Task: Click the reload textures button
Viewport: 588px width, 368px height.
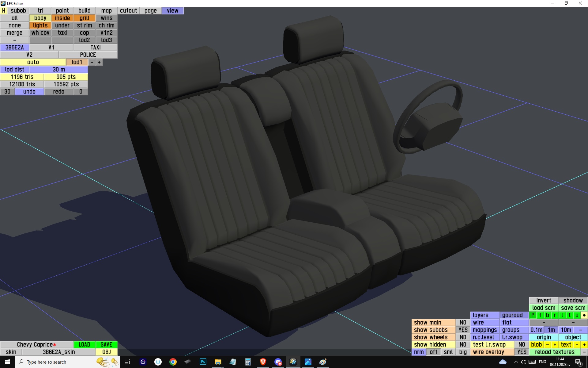Action: [x=555, y=352]
